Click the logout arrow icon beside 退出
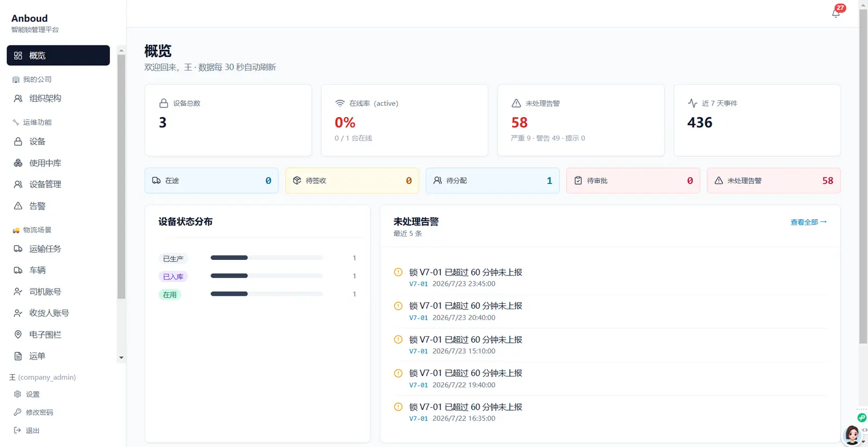Image resolution: width=868 pixels, height=447 pixels. (x=17, y=430)
